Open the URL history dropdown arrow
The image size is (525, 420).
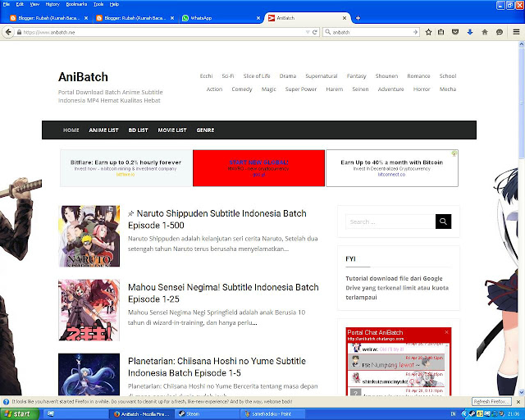click(x=308, y=32)
